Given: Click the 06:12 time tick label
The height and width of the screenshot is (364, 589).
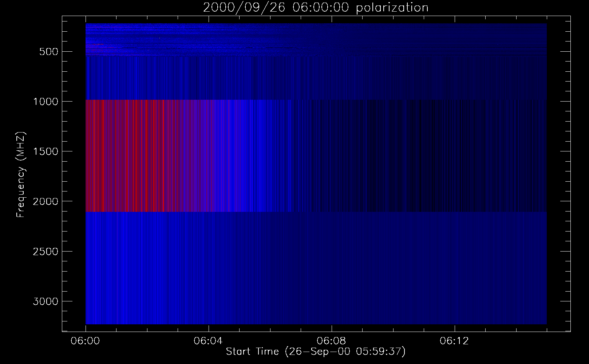Looking at the screenshot, I should [454, 341].
